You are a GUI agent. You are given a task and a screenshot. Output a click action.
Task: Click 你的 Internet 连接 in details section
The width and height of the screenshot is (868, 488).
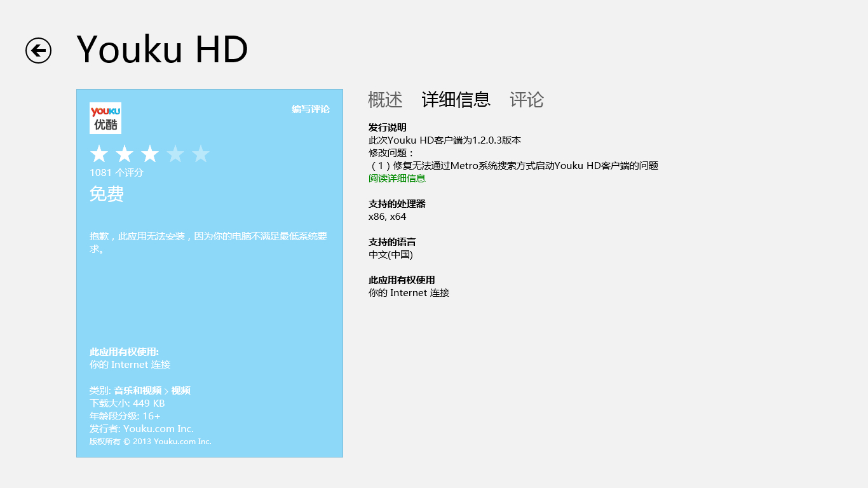409,293
